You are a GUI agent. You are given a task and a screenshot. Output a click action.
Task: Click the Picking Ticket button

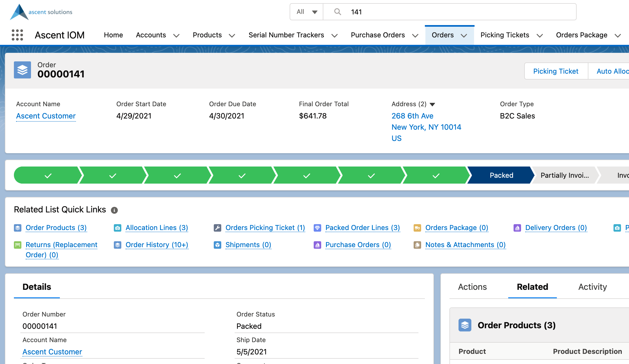click(556, 71)
